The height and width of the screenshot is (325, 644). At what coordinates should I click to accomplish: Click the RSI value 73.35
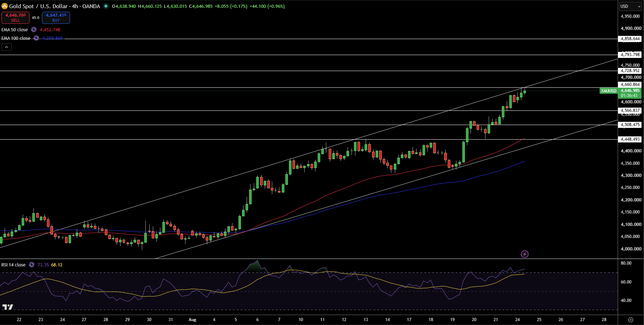coord(43,265)
